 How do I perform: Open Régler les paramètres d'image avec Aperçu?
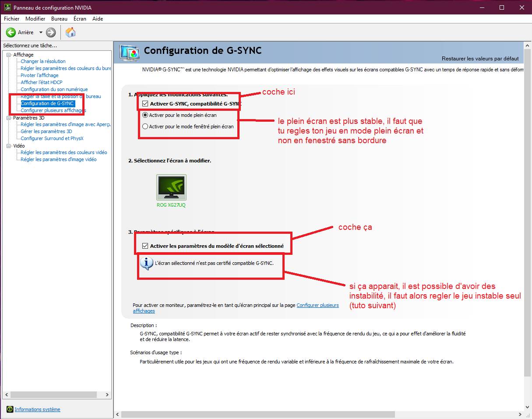pos(66,124)
